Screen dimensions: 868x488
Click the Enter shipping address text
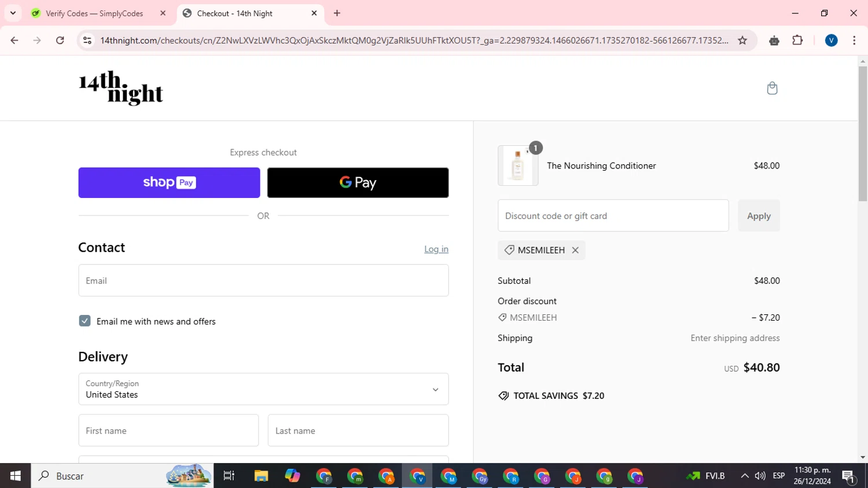point(735,338)
